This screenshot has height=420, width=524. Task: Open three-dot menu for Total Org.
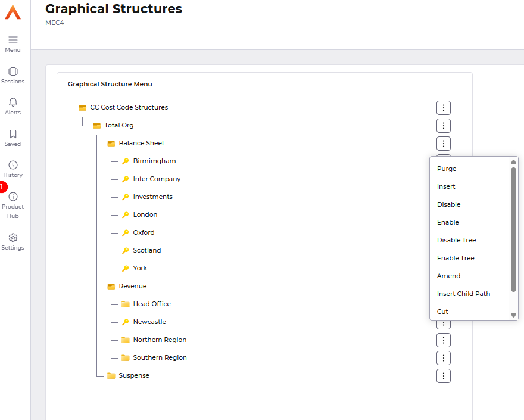pos(444,126)
